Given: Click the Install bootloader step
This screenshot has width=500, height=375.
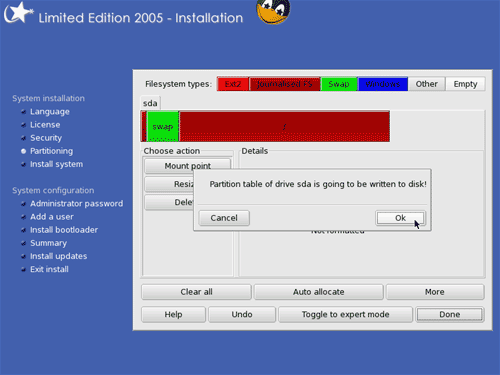Looking at the screenshot, I should (64, 230).
